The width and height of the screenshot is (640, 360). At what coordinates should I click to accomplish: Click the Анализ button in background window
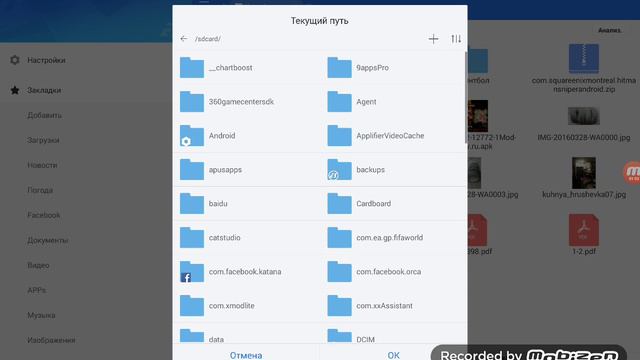pos(609,30)
